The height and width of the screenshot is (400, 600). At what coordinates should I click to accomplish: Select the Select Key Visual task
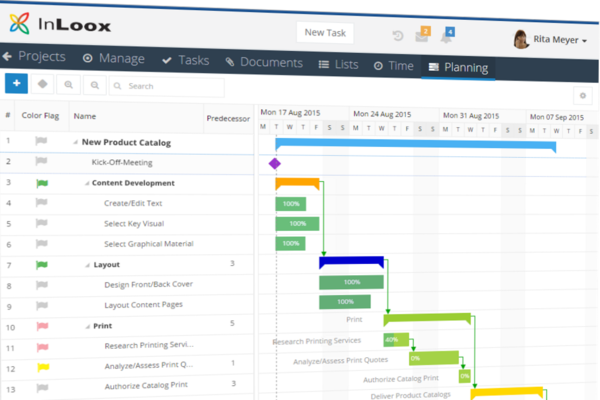pyautogui.click(x=134, y=224)
